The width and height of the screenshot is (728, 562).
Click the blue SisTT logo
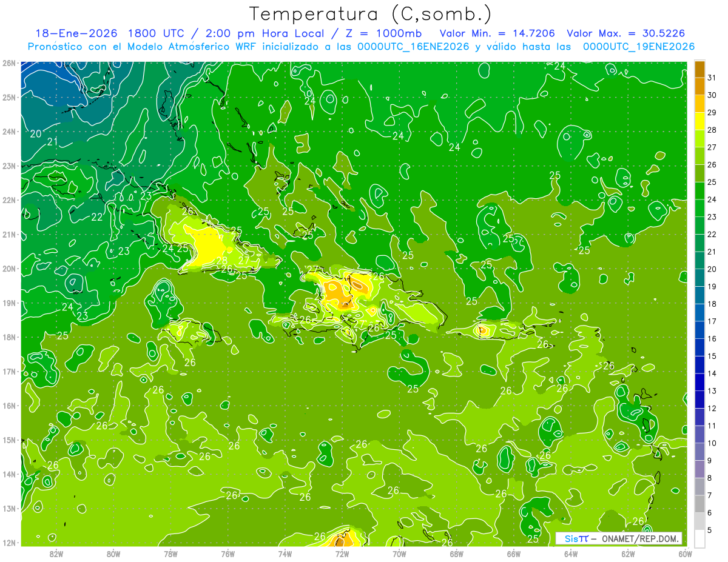click(576, 538)
